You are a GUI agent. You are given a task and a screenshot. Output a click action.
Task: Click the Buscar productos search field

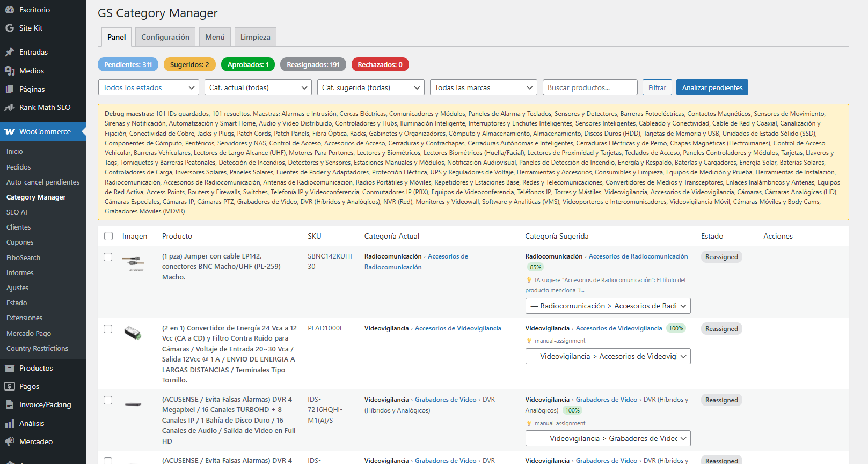[x=589, y=87]
